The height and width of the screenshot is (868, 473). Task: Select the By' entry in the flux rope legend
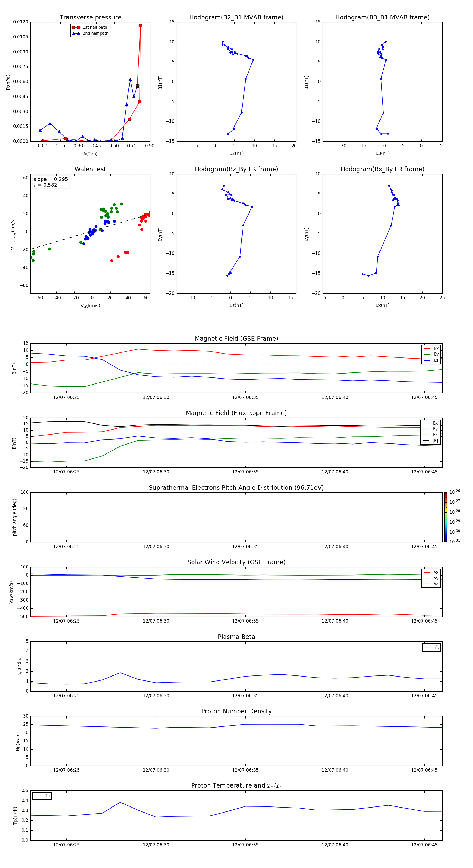tap(431, 429)
